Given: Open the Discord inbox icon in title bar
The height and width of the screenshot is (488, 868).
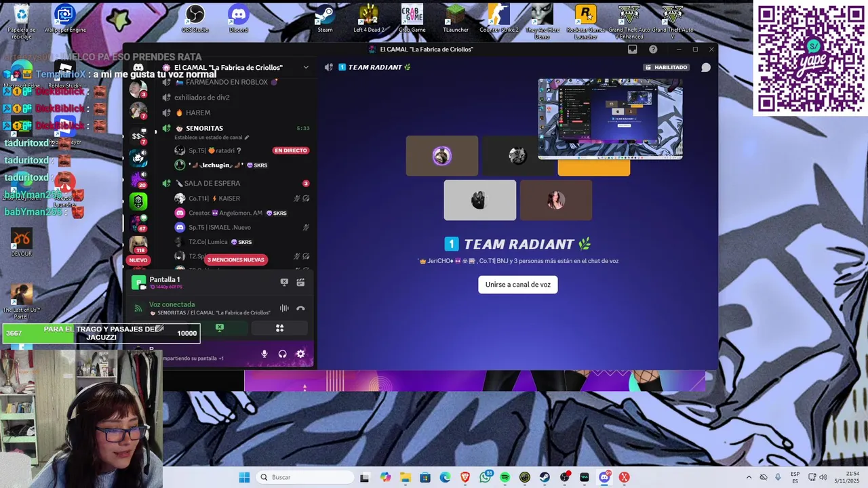Looking at the screenshot, I should (632, 49).
